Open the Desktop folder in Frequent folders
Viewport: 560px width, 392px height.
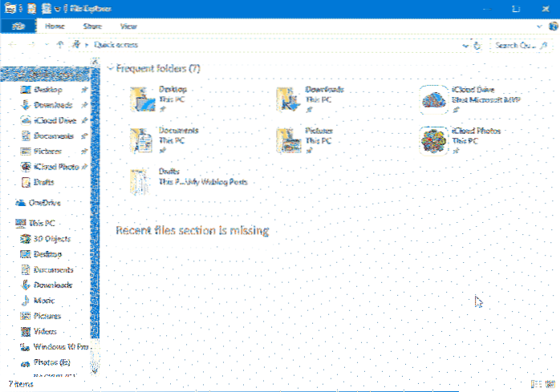[x=141, y=98]
